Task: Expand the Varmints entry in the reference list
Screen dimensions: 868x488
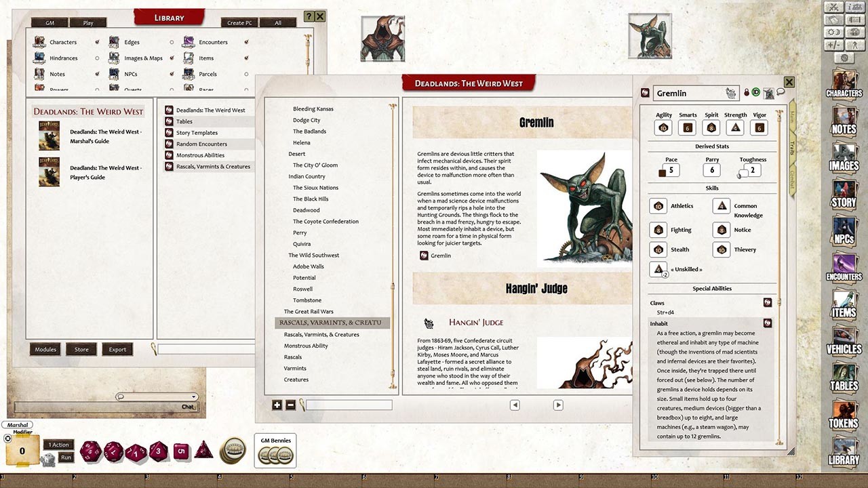Action: [x=294, y=368]
